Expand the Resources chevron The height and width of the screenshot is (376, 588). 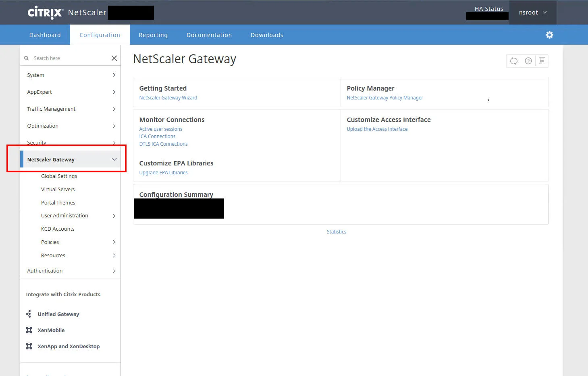tap(114, 256)
